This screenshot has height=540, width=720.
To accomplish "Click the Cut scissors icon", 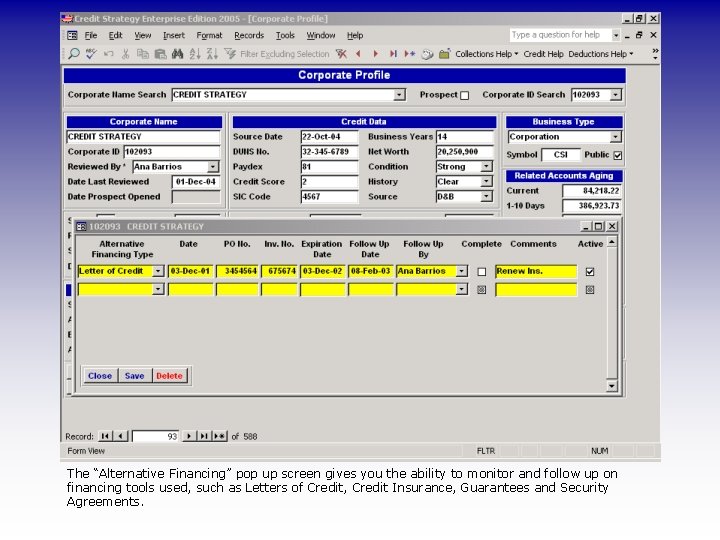I will (125, 54).
